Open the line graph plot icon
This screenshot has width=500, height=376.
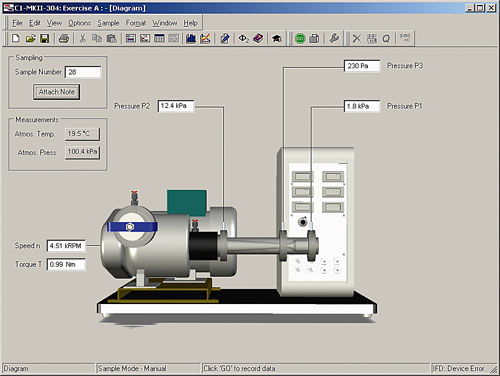pos(205,39)
